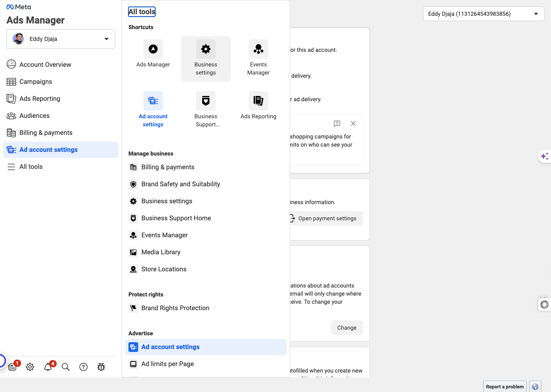Open Billing & payments under Manage business
Screen dimensions: 551x392
pos(206,167)
